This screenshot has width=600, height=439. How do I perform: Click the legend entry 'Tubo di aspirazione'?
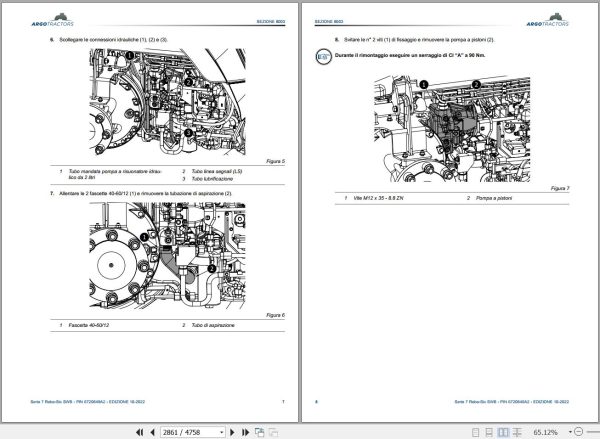point(213,325)
